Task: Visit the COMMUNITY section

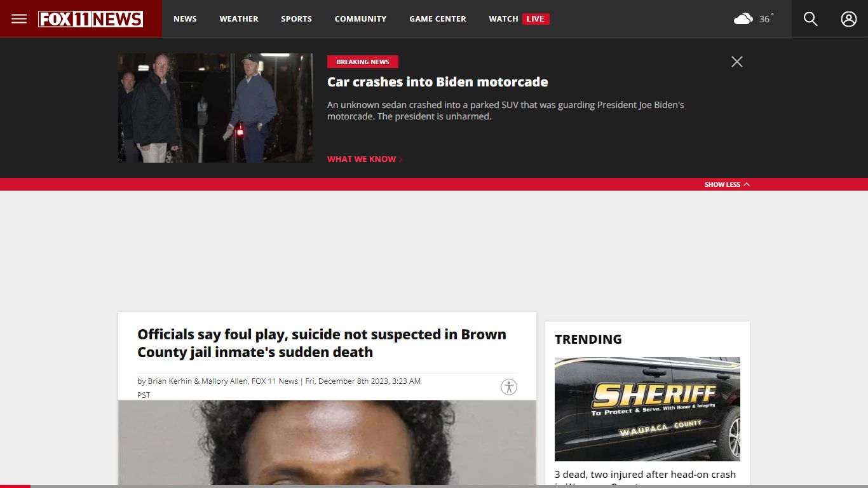Action: (x=360, y=18)
